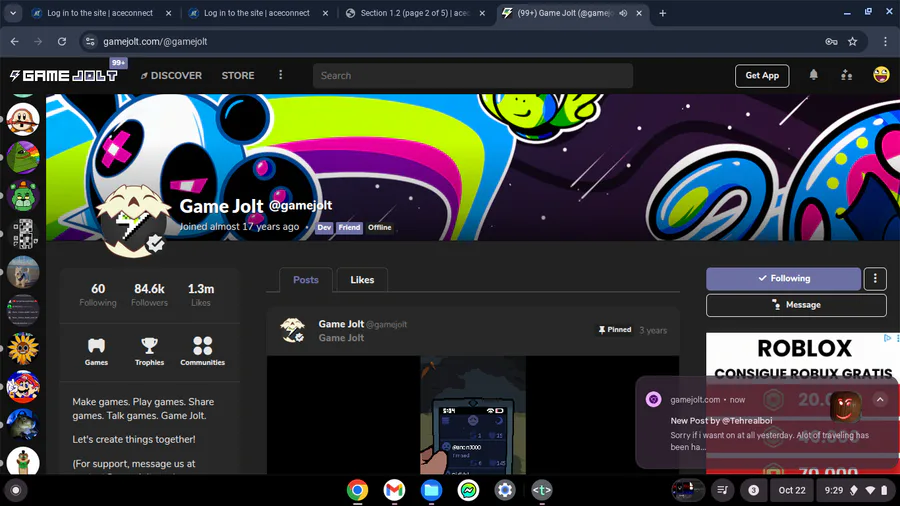Image resolution: width=900 pixels, height=506 pixels.
Task: Open the Trophies section icon
Action: click(149, 351)
